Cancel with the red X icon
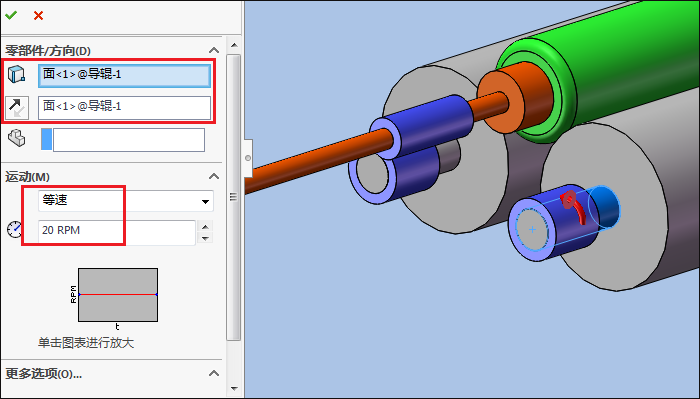This screenshot has width=700, height=399. tap(38, 16)
